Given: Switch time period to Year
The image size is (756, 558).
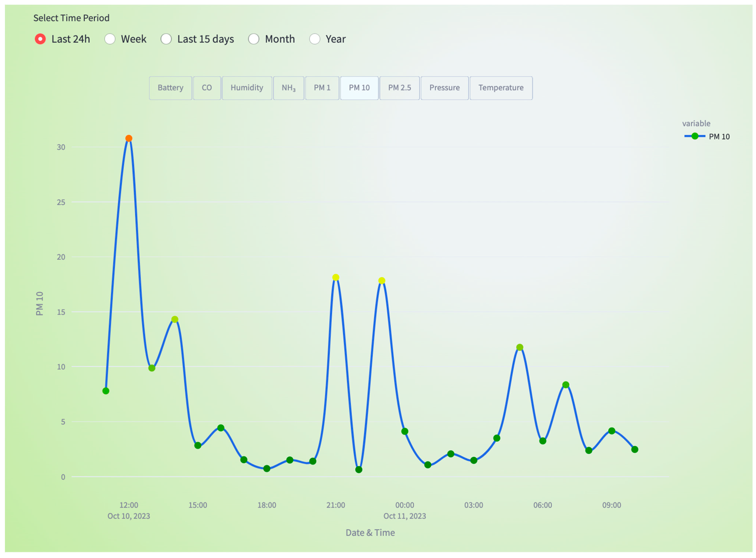Looking at the screenshot, I should (x=314, y=39).
